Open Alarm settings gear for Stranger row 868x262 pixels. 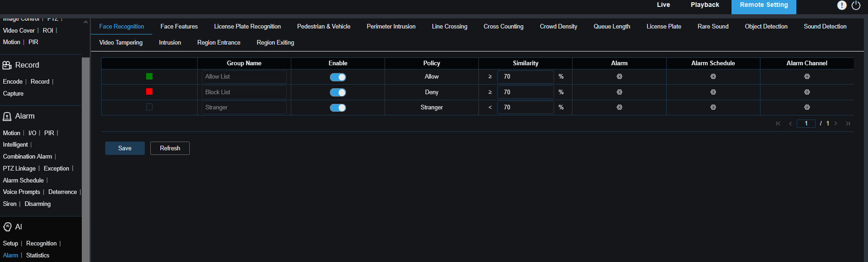[x=619, y=108]
